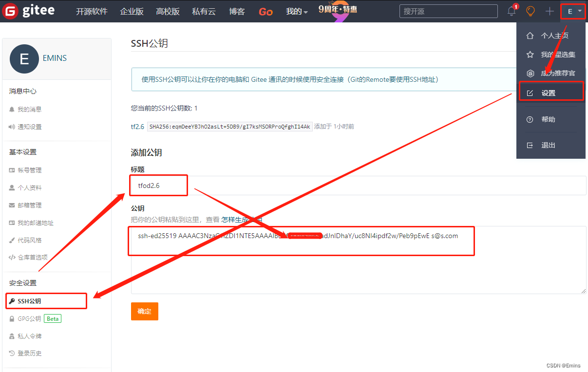Screen dimensions: 588x372
Task: Click the Go link in navbar
Action: point(266,12)
